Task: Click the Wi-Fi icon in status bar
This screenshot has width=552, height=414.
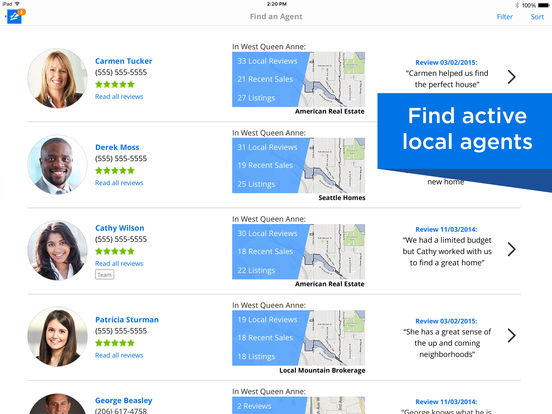Action: pos(17,4)
